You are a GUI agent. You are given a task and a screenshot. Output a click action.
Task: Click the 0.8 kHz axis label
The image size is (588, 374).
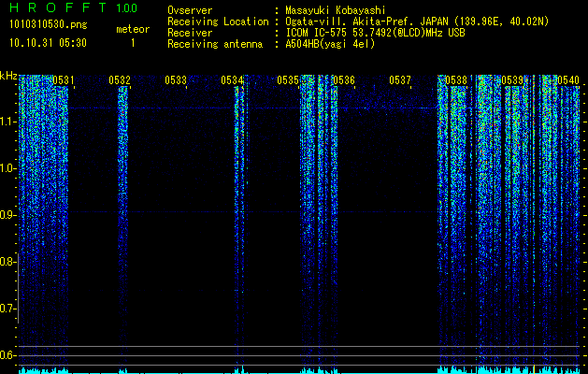7,262
